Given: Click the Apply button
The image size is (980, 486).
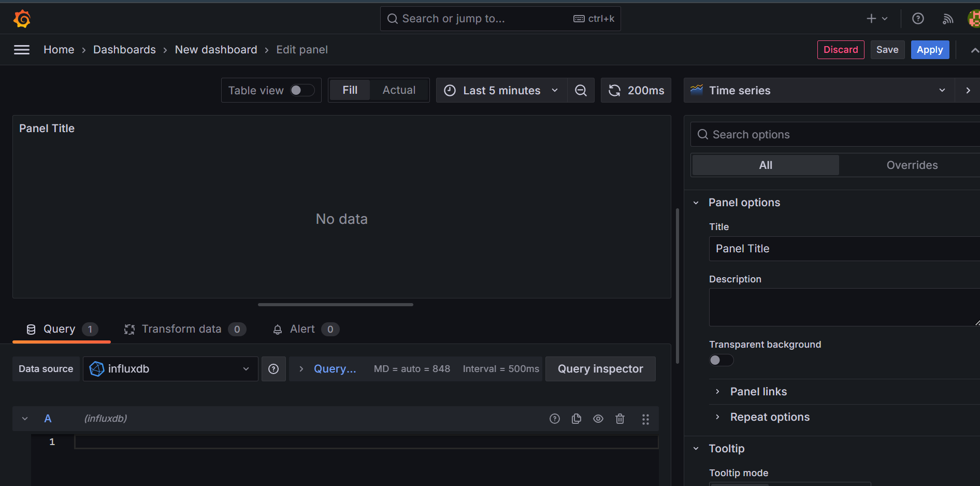Looking at the screenshot, I should pos(930,50).
